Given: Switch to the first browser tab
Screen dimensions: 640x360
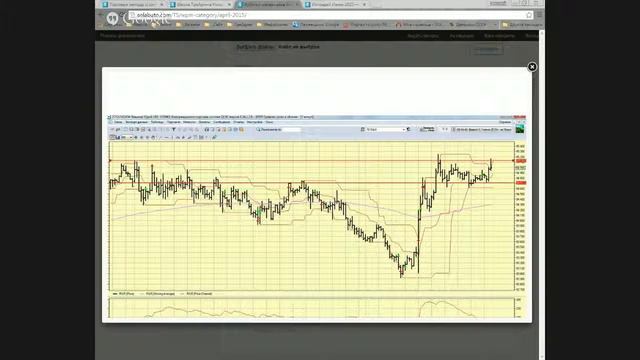Looking at the screenshot, I should 132,4.
